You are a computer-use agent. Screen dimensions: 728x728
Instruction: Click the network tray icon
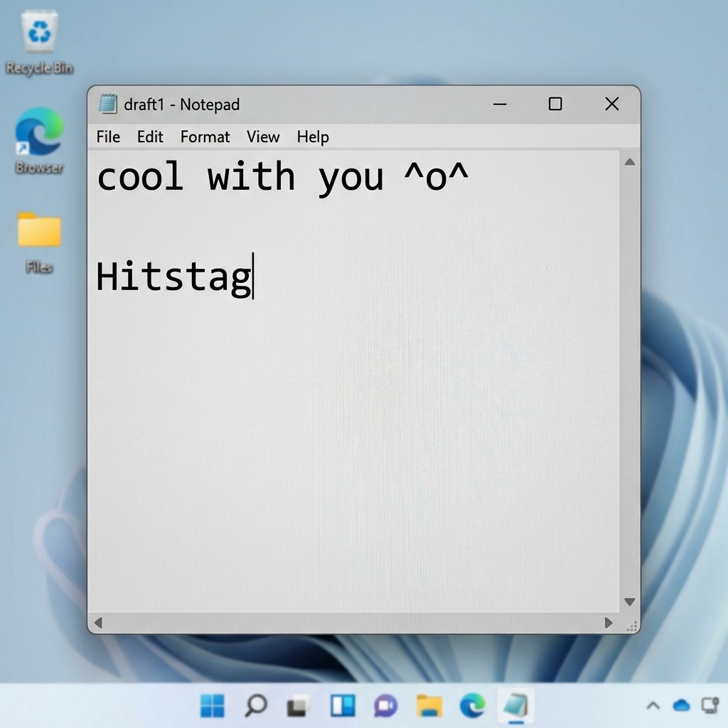click(x=710, y=705)
